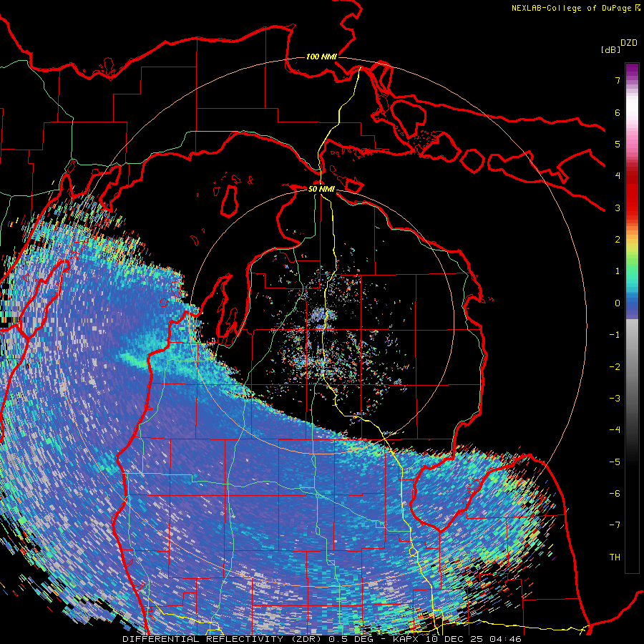Click the 5 value on color scale
The height and width of the screenshot is (644, 644).
point(618,144)
